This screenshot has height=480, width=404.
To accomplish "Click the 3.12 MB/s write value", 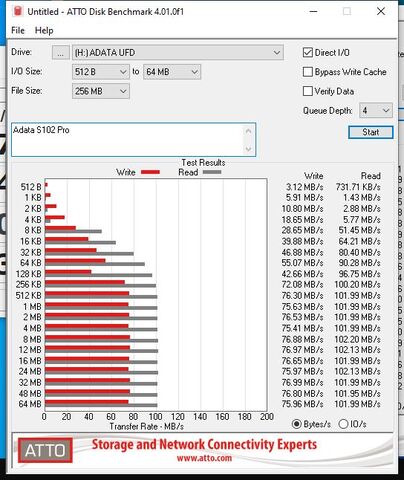I will (305, 187).
